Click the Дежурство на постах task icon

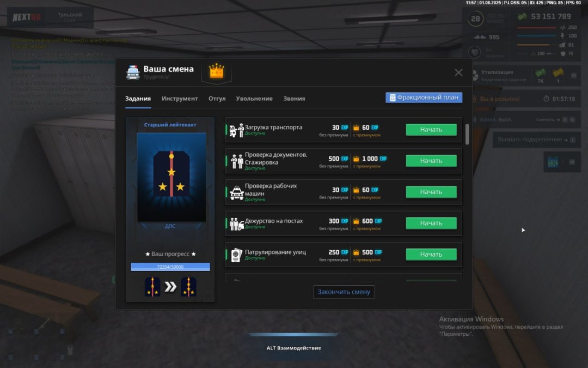[x=237, y=224]
